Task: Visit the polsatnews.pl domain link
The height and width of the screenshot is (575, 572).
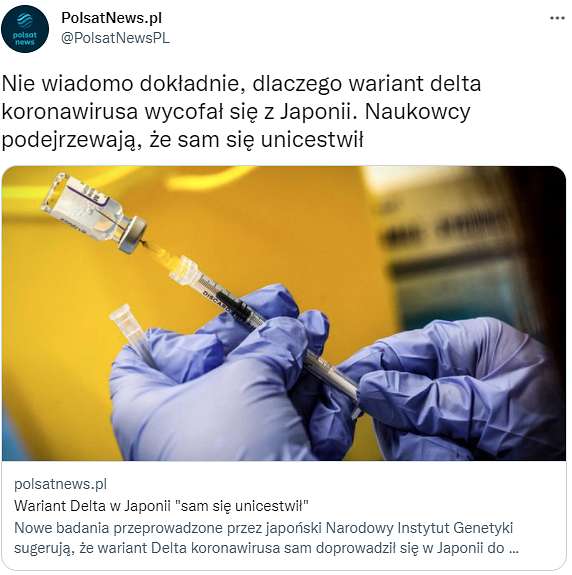Action: (60, 484)
